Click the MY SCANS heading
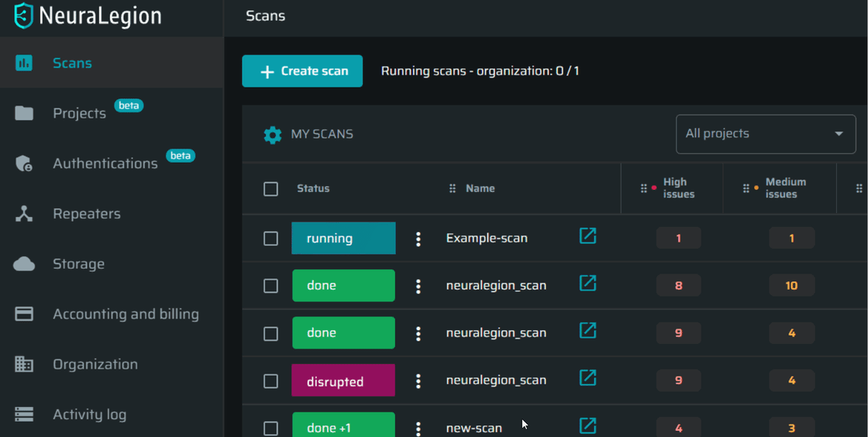Image resolution: width=868 pixels, height=437 pixels. [x=322, y=134]
